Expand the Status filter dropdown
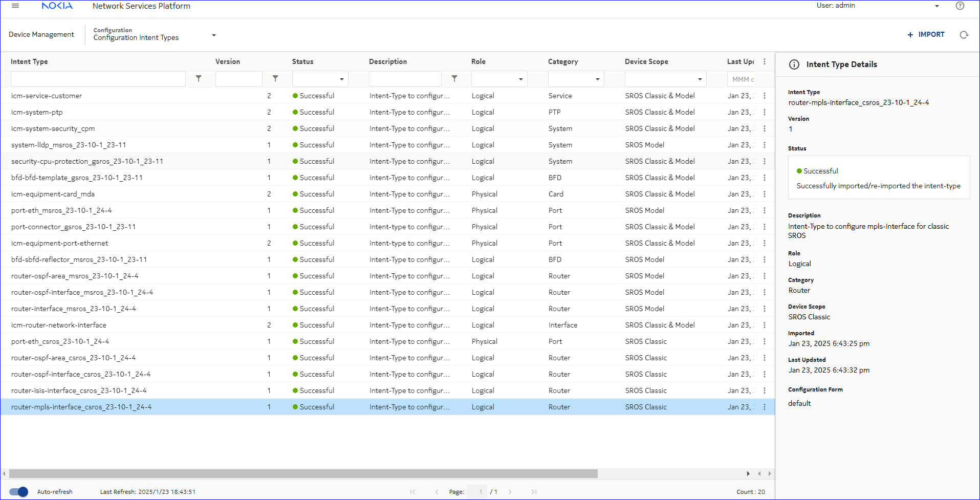Image resolution: width=980 pixels, height=500 pixels. [341, 79]
